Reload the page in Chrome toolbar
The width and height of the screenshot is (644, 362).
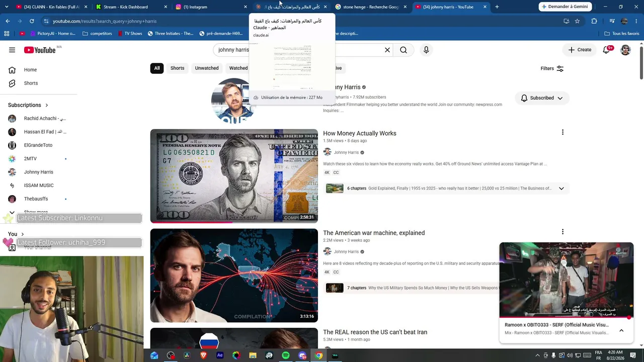(32, 21)
